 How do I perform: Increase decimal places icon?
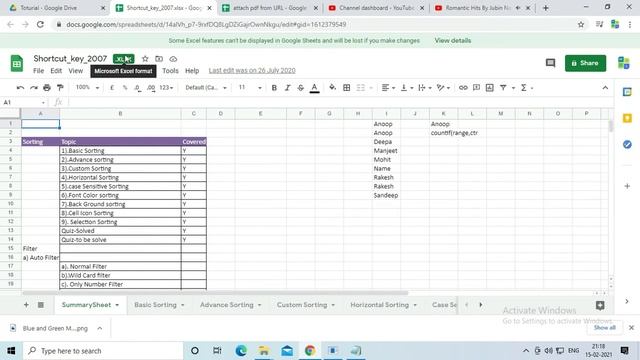[151, 88]
